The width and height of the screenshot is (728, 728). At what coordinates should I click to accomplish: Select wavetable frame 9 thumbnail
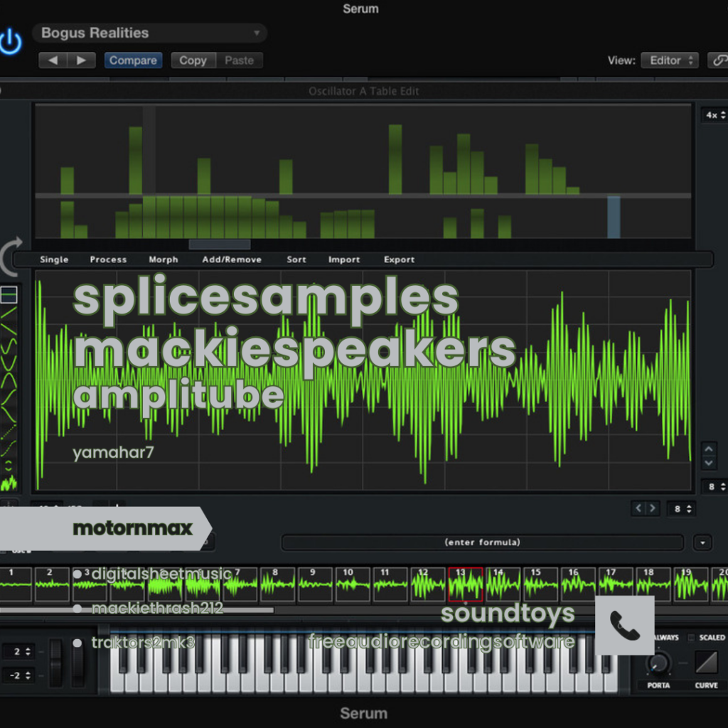315,584
